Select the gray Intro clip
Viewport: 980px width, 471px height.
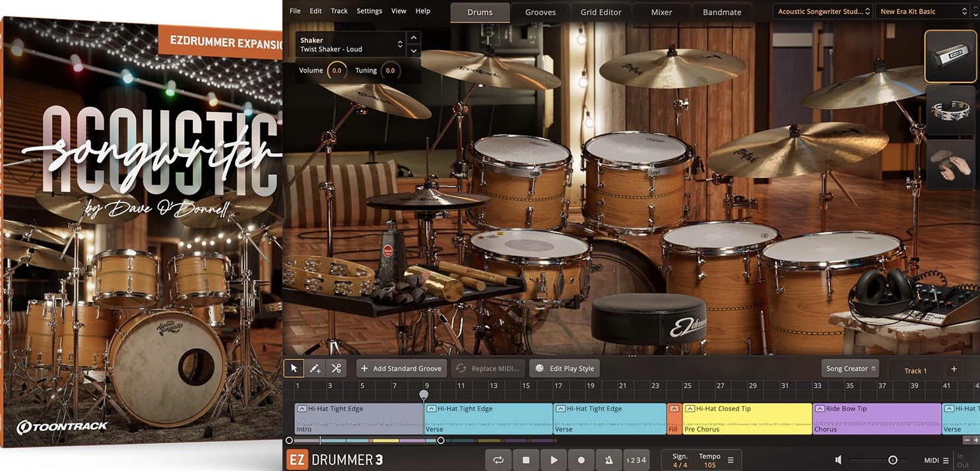(359, 419)
